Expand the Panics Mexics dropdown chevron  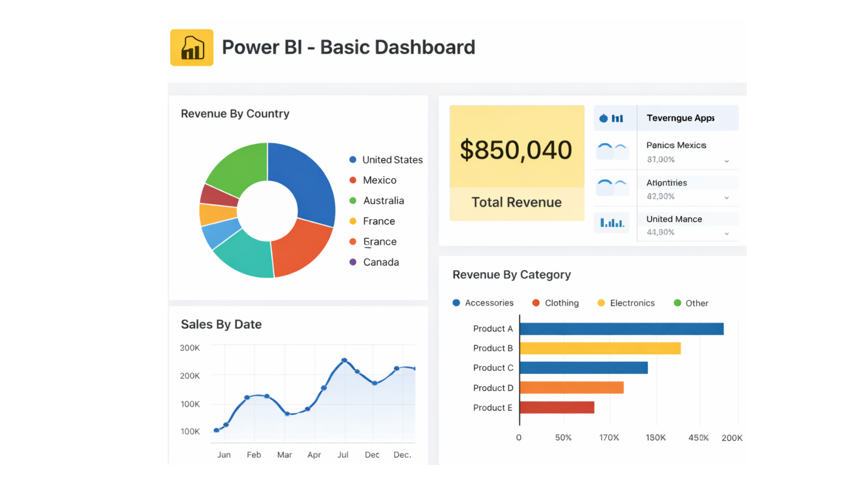(726, 161)
